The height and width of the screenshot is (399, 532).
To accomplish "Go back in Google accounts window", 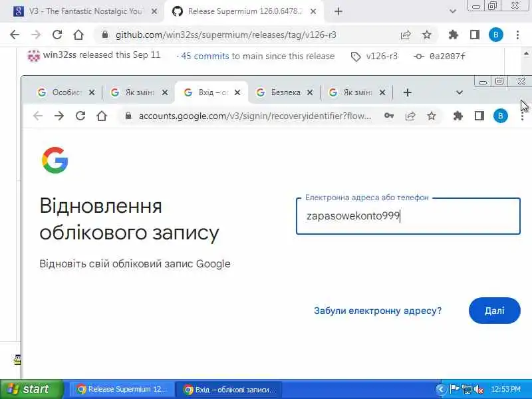I will coord(38,116).
